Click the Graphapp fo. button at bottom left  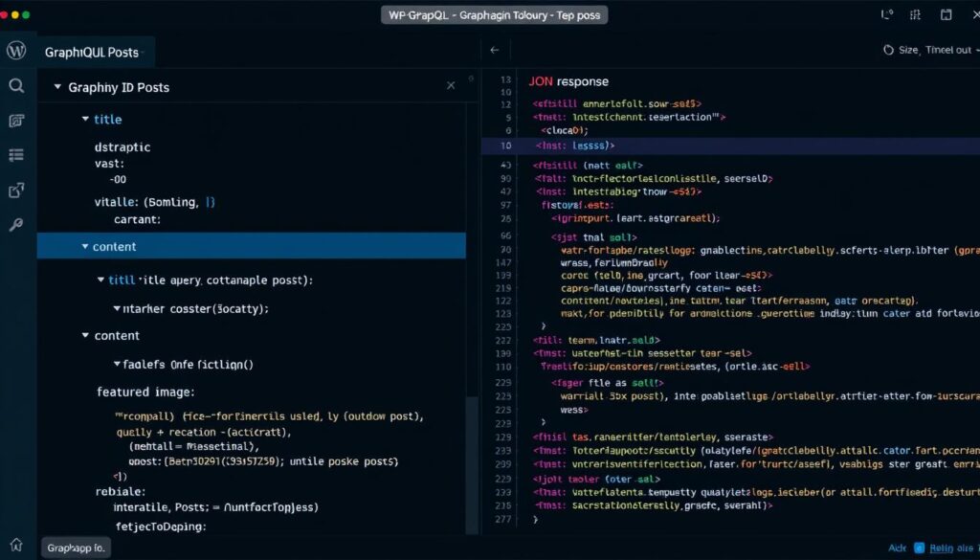[x=76, y=549]
